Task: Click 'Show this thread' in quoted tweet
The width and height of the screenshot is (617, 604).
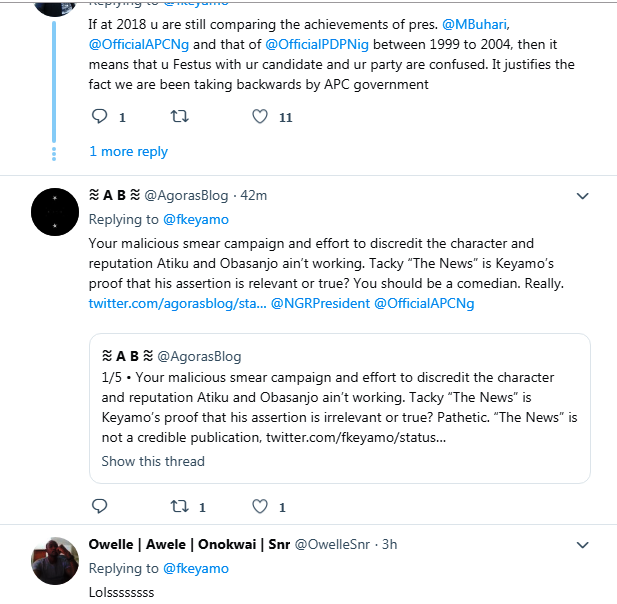Action: click(x=153, y=461)
